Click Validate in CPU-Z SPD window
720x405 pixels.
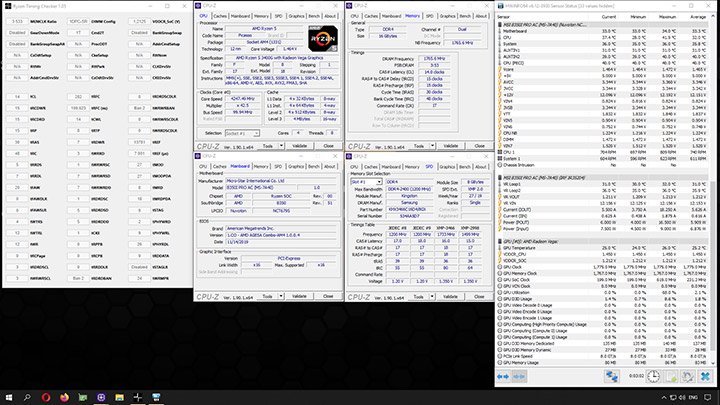450,297
